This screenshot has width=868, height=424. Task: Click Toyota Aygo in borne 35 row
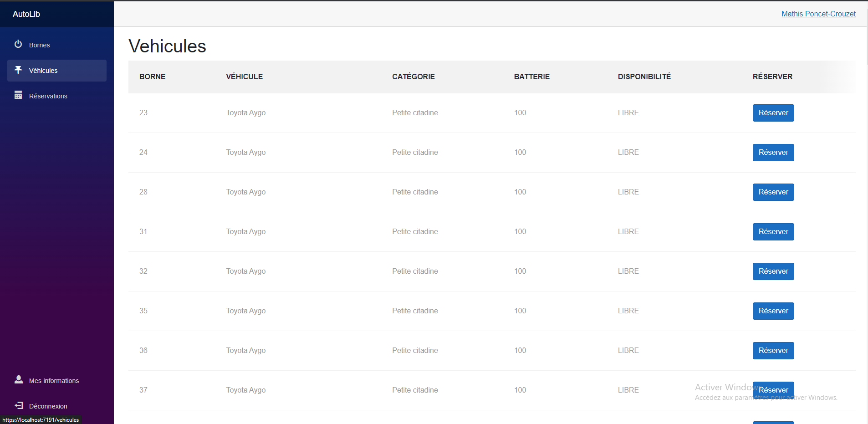coord(246,311)
